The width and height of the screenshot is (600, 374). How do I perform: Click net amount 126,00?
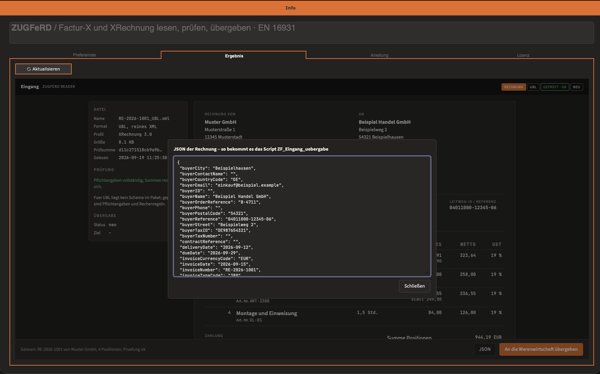tap(468, 313)
